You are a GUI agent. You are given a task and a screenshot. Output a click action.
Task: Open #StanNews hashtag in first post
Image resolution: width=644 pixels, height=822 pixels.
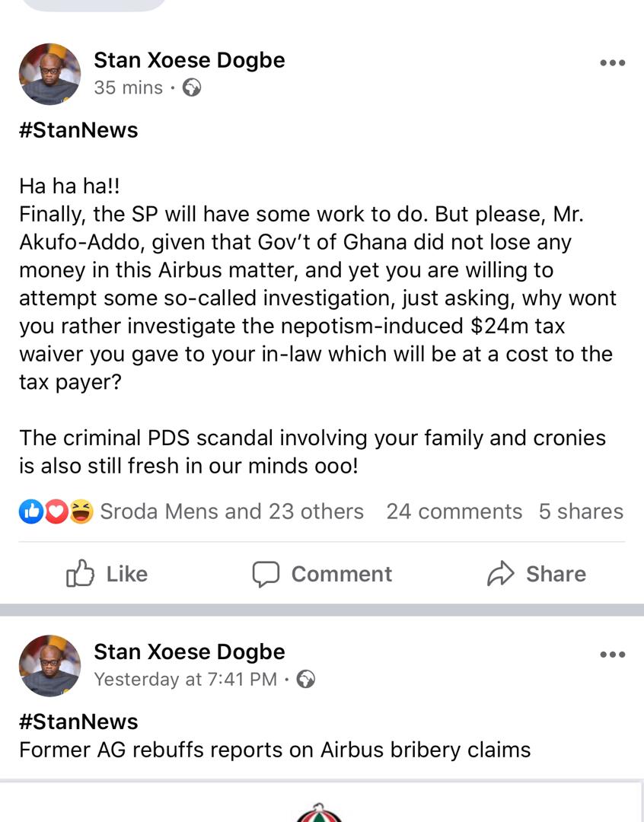point(78,130)
